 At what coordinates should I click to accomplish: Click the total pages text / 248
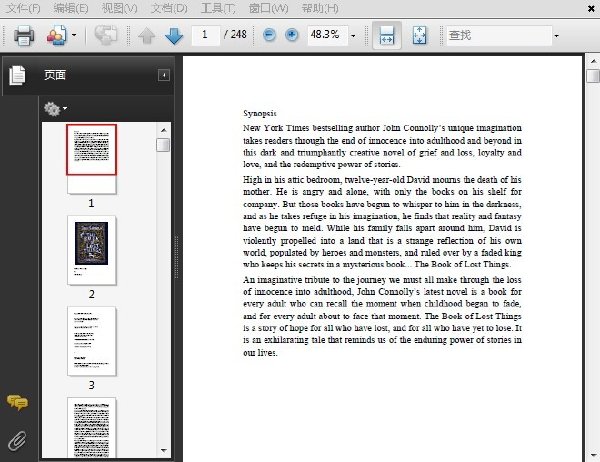[x=235, y=34]
